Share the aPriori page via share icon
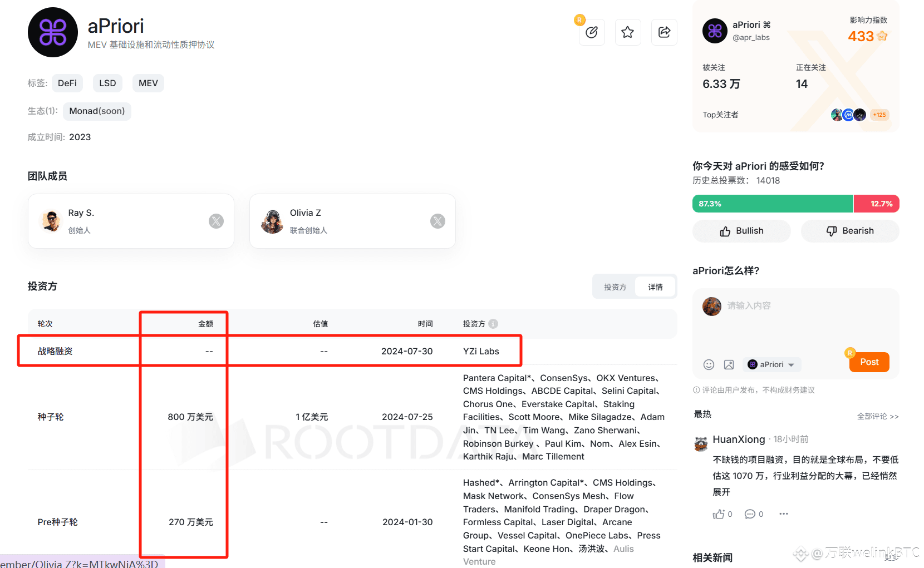The width and height of the screenshot is (924, 568). pyautogui.click(x=664, y=32)
